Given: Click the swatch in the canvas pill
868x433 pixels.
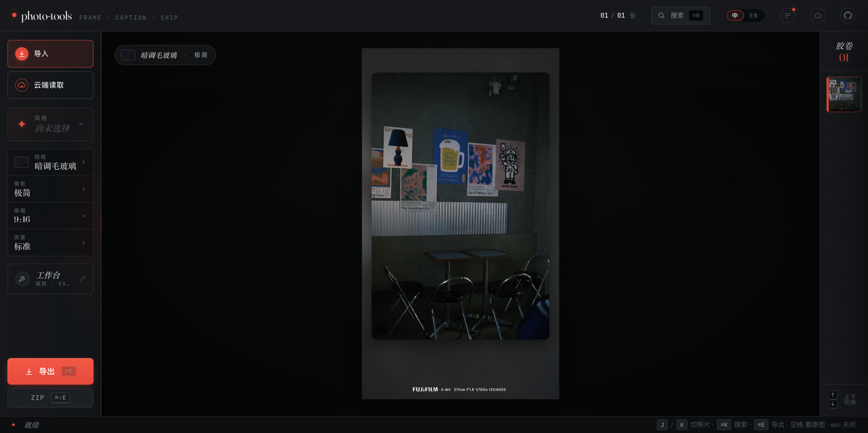Looking at the screenshot, I should 128,55.
